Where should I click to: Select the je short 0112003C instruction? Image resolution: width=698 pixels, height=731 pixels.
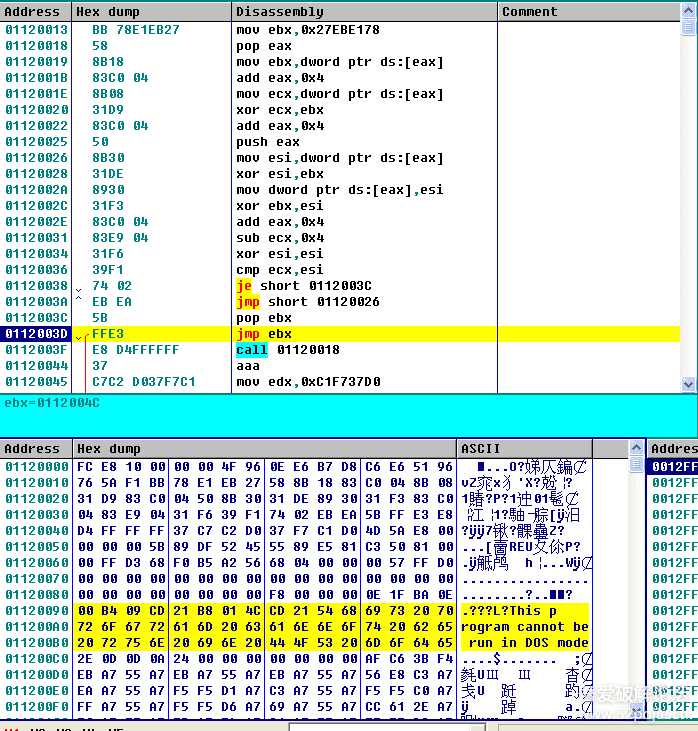pos(292,286)
